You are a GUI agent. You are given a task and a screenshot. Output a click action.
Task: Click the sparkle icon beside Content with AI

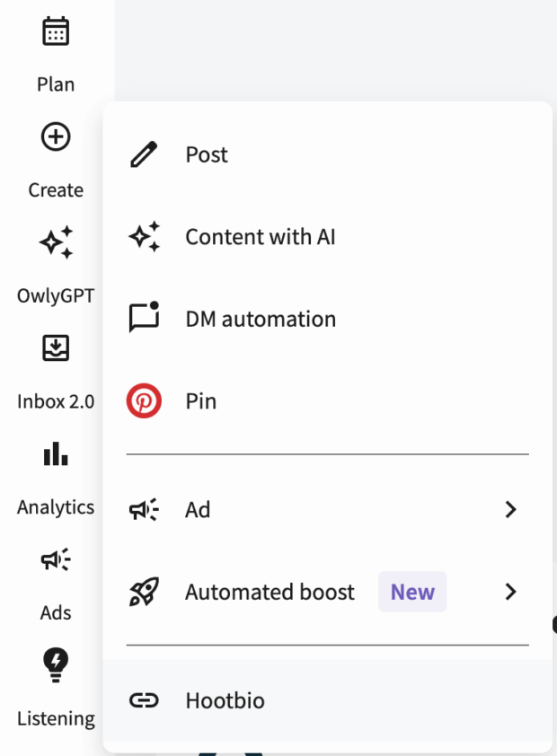pos(144,237)
